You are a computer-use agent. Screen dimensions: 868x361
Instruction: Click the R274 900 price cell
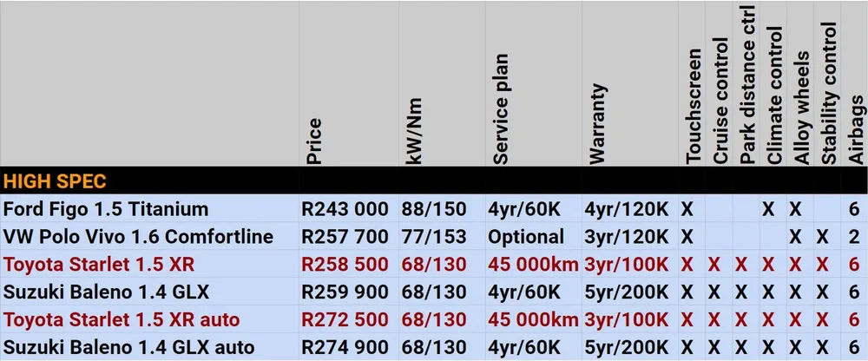point(345,347)
